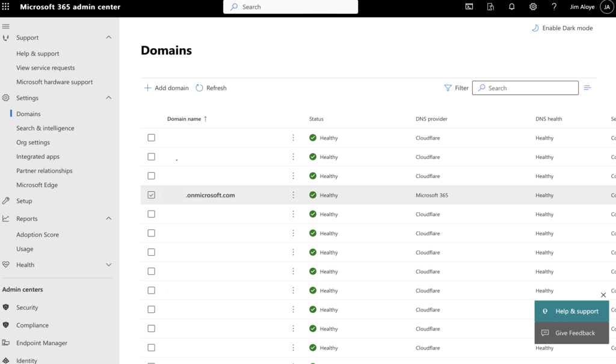The height and width of the screenshot is (364, 616).
Task: Click the Setup wrench icon
Action: [x=5, y=201]
